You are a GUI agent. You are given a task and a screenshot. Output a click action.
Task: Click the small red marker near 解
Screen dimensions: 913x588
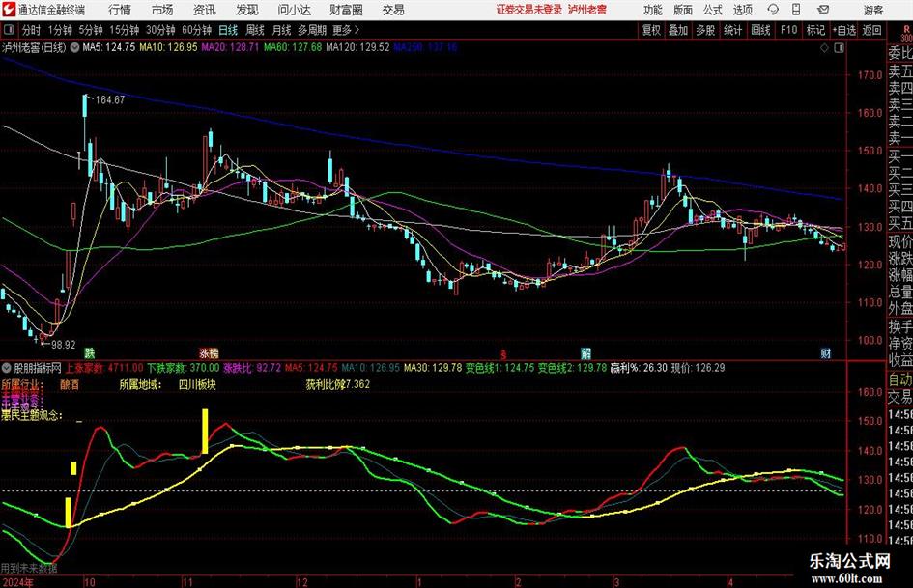pos(503,354)
